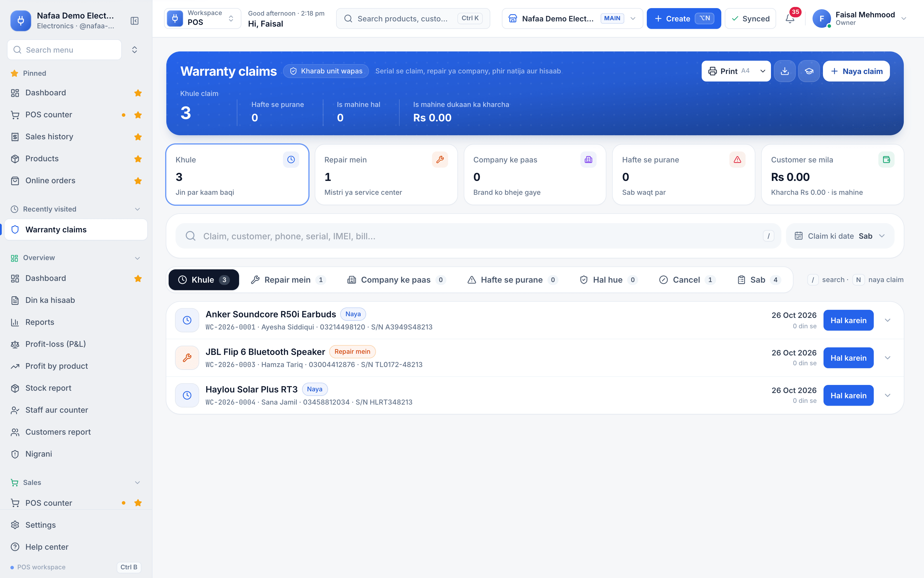The image size is (924, 578).
Task: Unpin Sales history star
Action: click(x=138, y=137)
